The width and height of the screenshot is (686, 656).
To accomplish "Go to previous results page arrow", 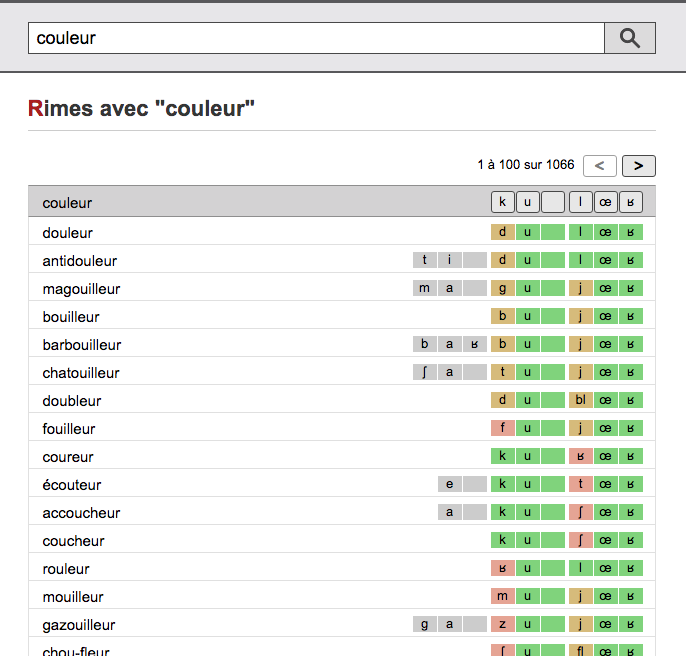I will (x=600, y=166).
